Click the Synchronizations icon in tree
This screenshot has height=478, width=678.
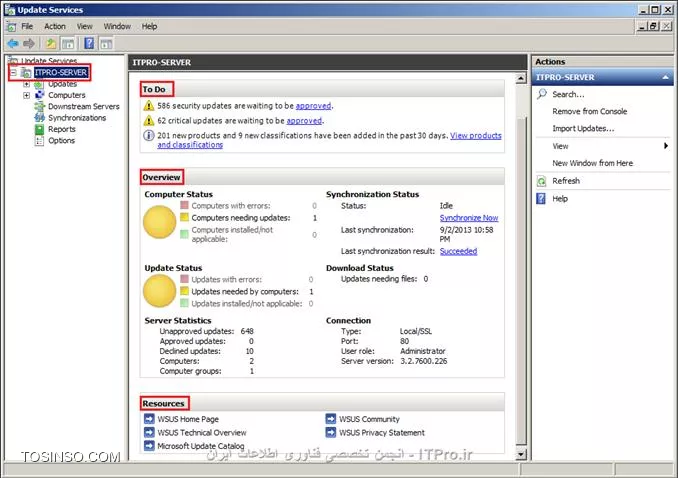[x=39, y=118]
